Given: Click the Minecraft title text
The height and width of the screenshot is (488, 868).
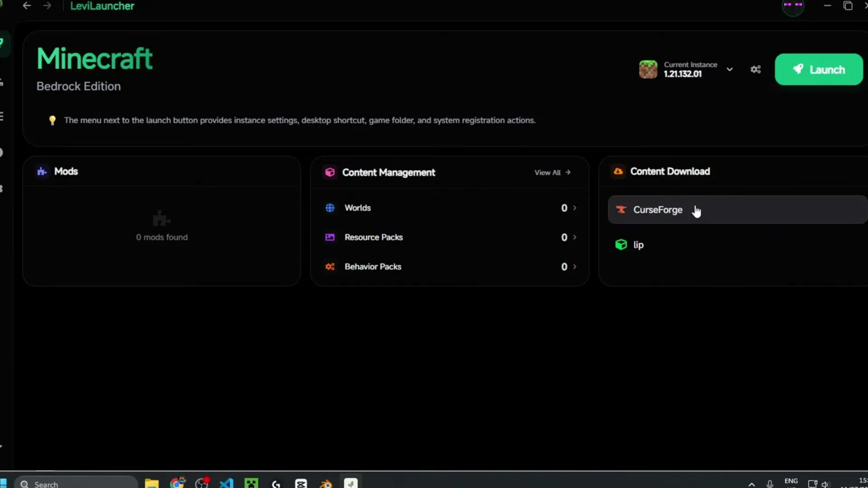Looking at the screenshot, I should point(94,59).
